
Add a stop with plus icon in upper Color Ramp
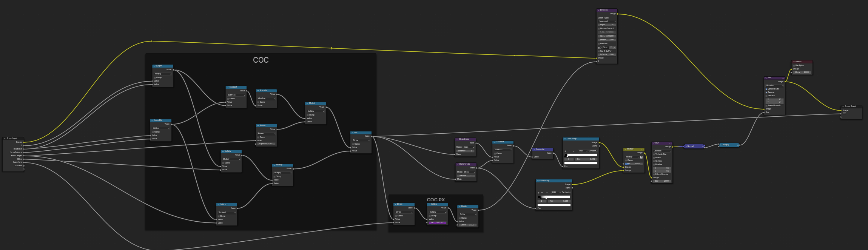[565, 151]
